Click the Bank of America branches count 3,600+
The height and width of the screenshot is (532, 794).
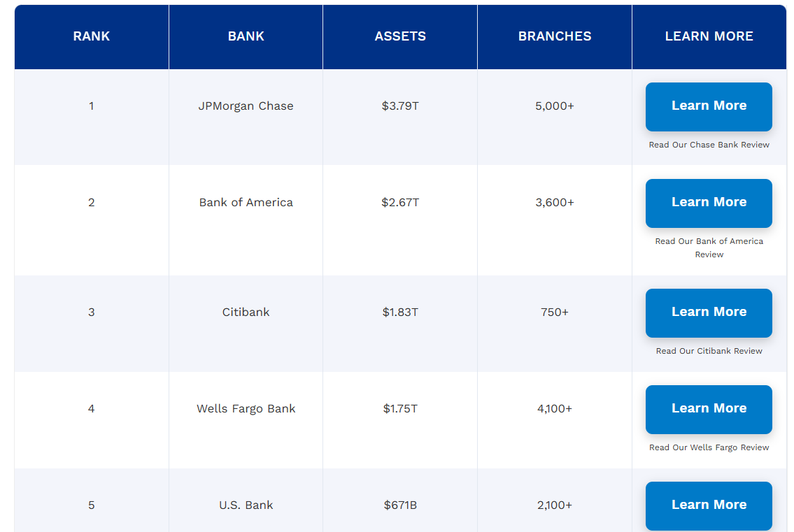pyautogui.click(x=554, y=203)
